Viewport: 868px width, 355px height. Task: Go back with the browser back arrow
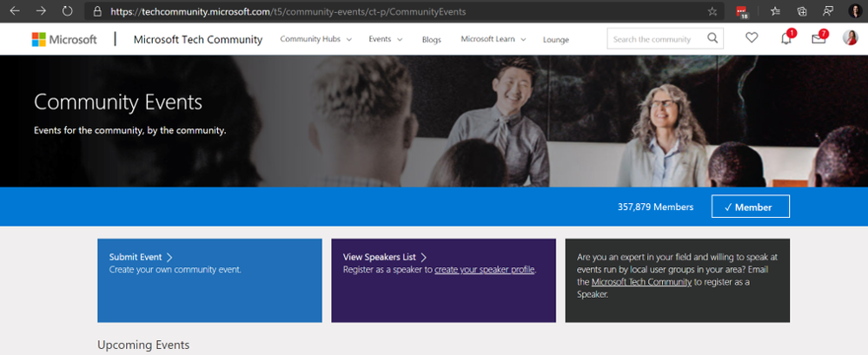(x=15, y=10)
